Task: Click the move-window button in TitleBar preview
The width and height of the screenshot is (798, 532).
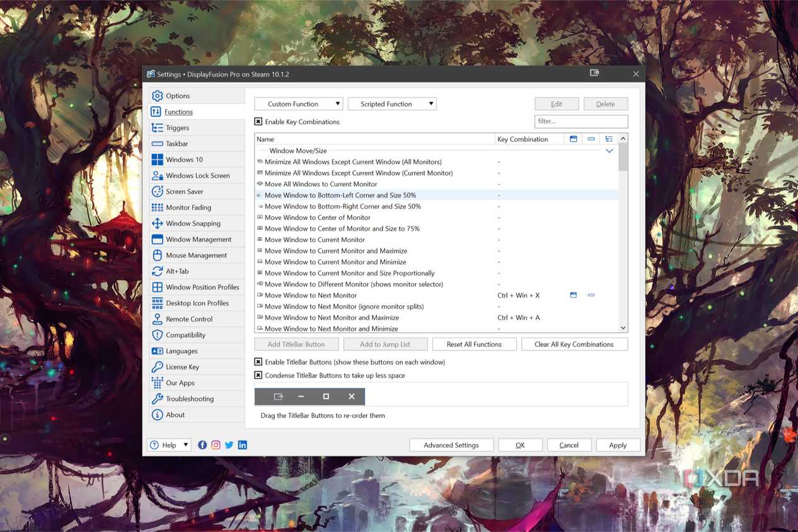Action: pyautogui.click(x=279, y=396)
